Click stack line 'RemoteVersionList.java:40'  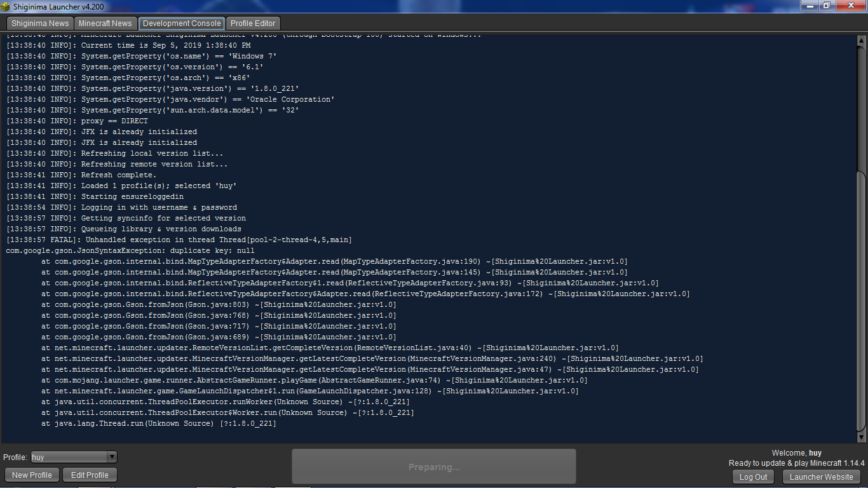click(330, 348)
